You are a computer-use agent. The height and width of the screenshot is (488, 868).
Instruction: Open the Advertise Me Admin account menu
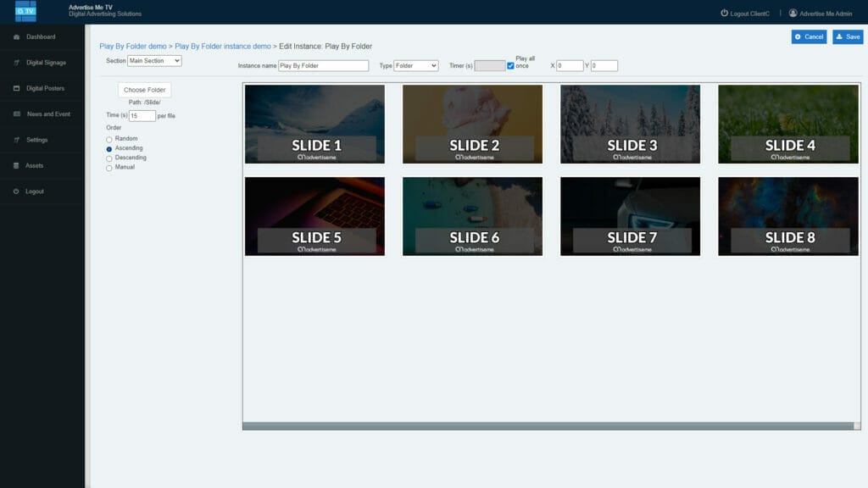pyautogui.click(x=821, y=13)
